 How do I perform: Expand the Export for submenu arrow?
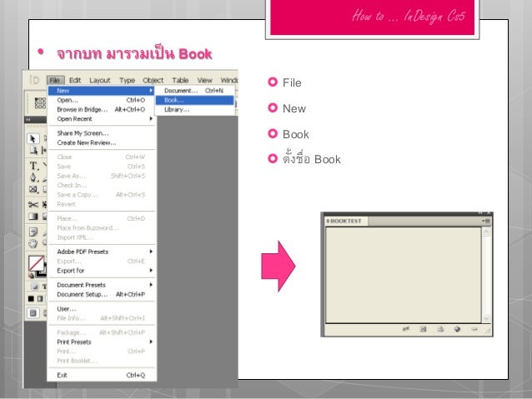tap(151, 271)
